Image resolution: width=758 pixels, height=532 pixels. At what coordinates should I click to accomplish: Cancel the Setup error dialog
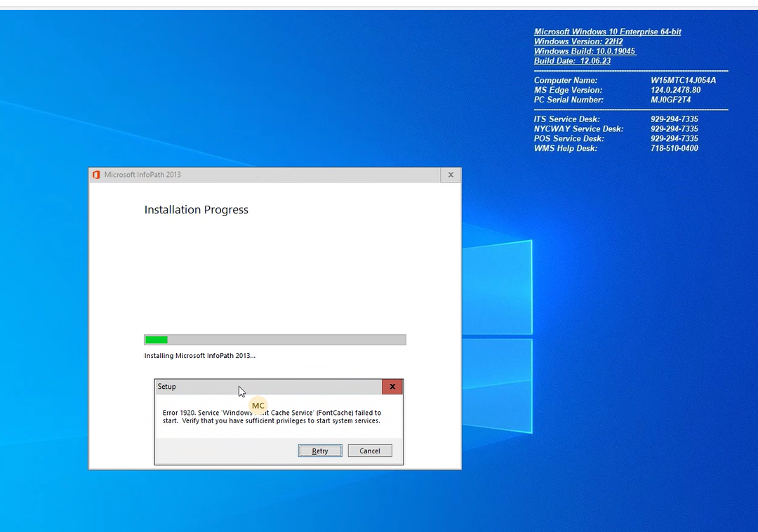coord(370,451)
